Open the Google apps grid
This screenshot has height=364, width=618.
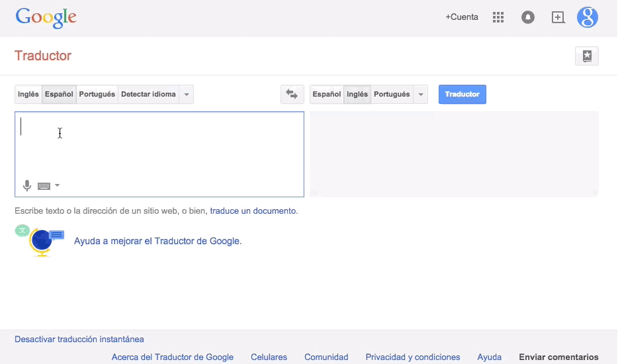point(498,17)
